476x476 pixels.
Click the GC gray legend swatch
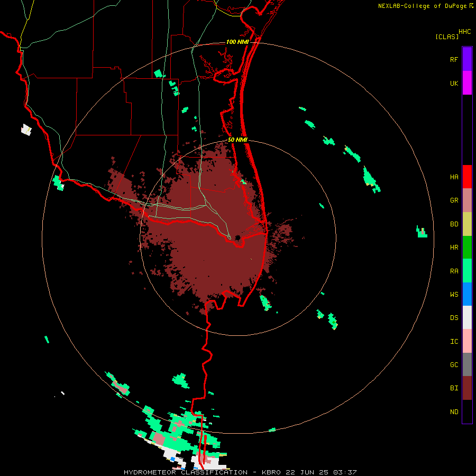pos(467,364)
